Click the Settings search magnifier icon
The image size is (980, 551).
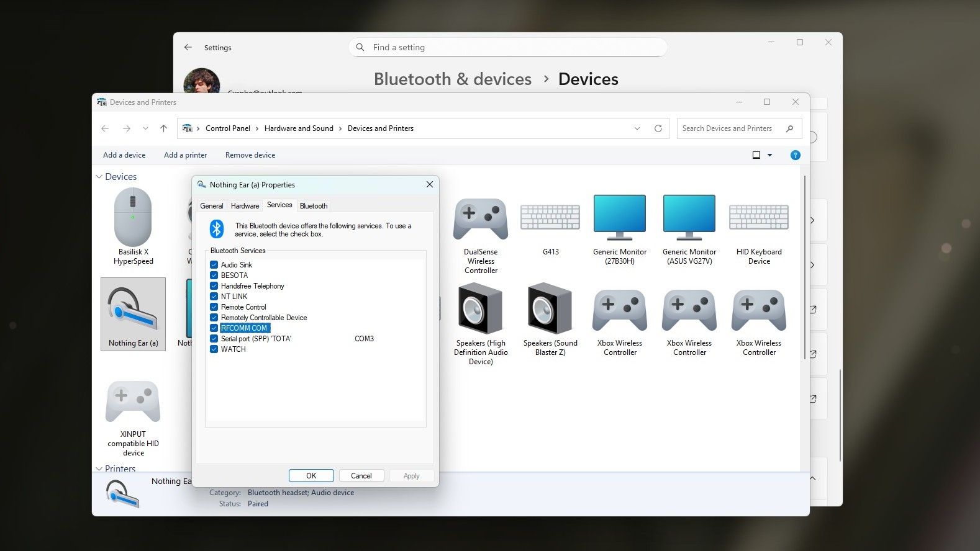tap(360, 47)
